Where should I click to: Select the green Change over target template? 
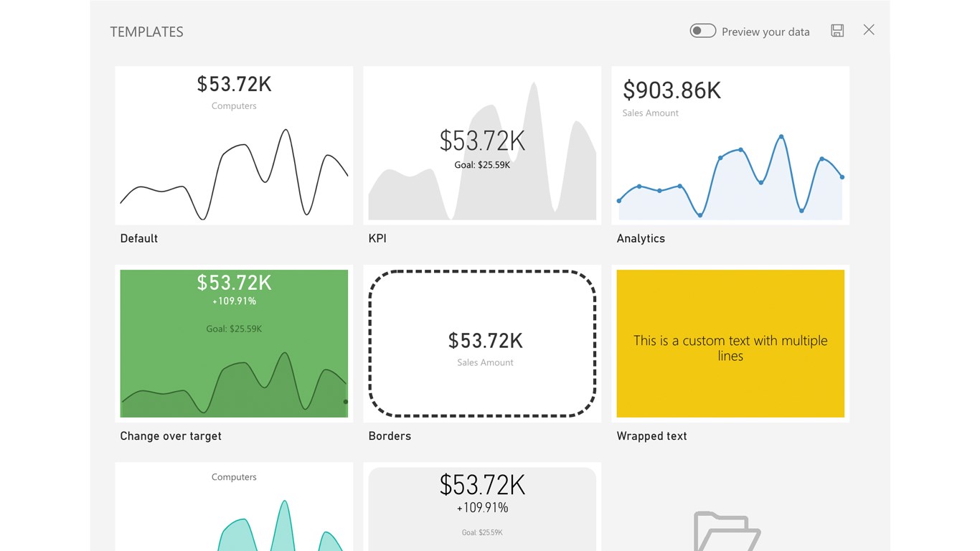click(x=234, y=344)
